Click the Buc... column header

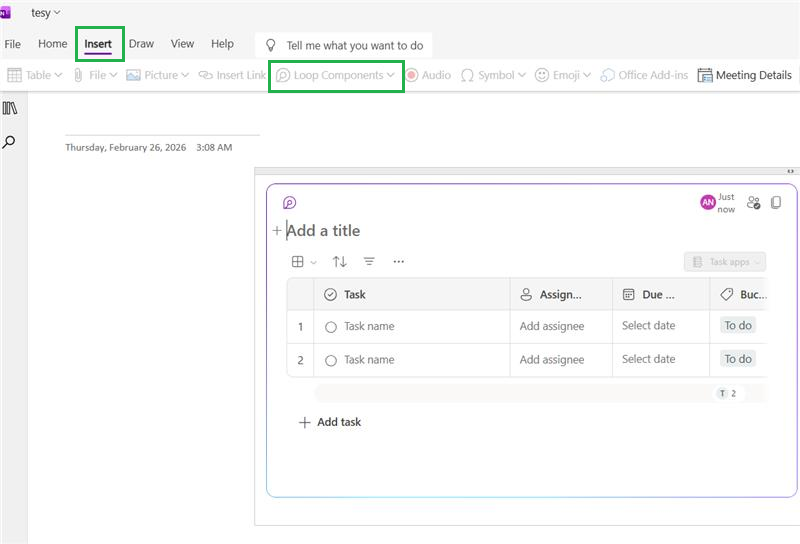(739, 294)
